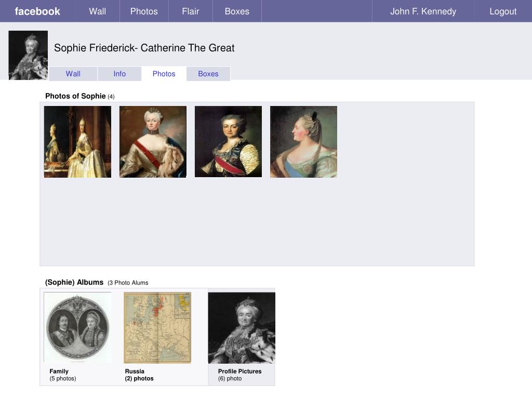Viewport: 532px width, 399px height.
Task: Open the side profile portrait photo
Action: pyautogui.click(x=303, y=142)
